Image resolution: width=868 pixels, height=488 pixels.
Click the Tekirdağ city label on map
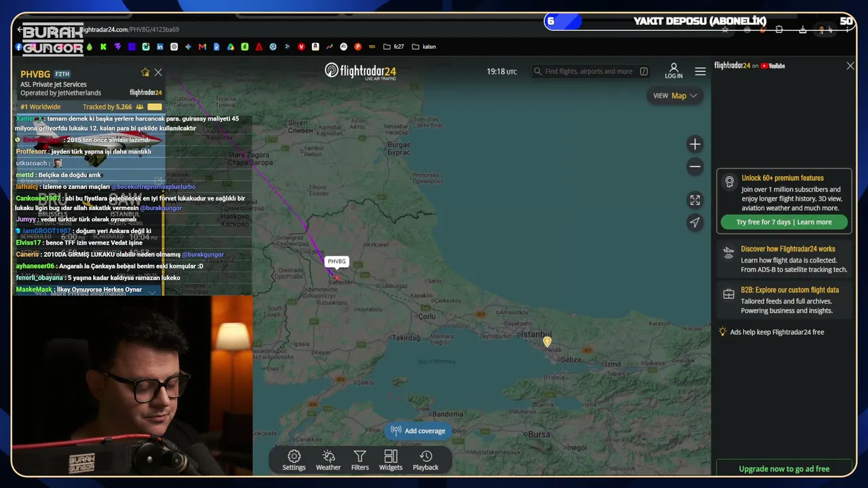click(x=407, y=338)
